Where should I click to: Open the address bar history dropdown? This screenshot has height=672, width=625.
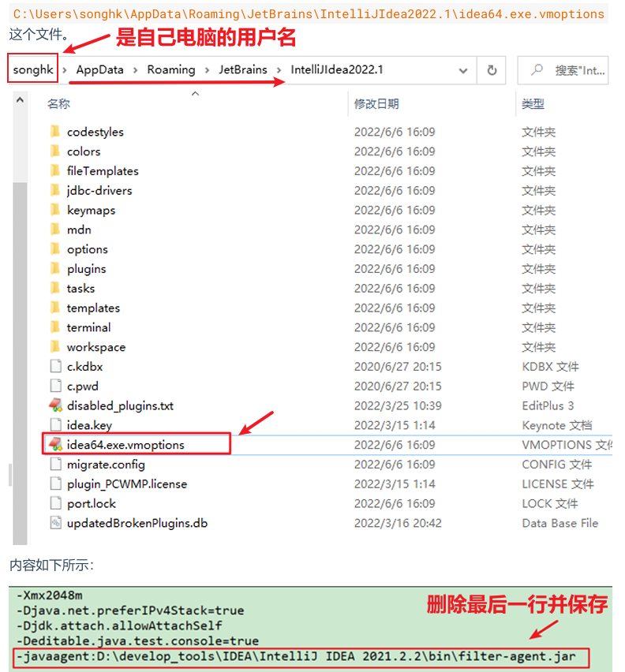coord(462,69)
